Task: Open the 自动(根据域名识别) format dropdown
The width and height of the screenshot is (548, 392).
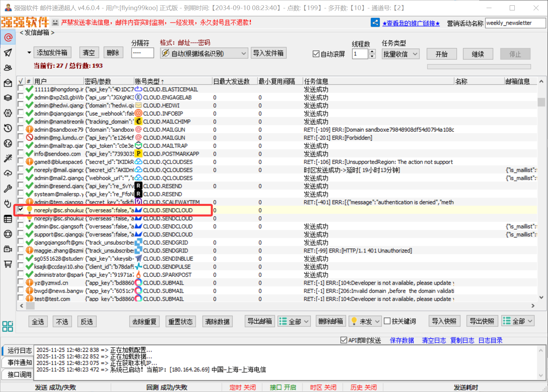Action: tap(204, 53)
